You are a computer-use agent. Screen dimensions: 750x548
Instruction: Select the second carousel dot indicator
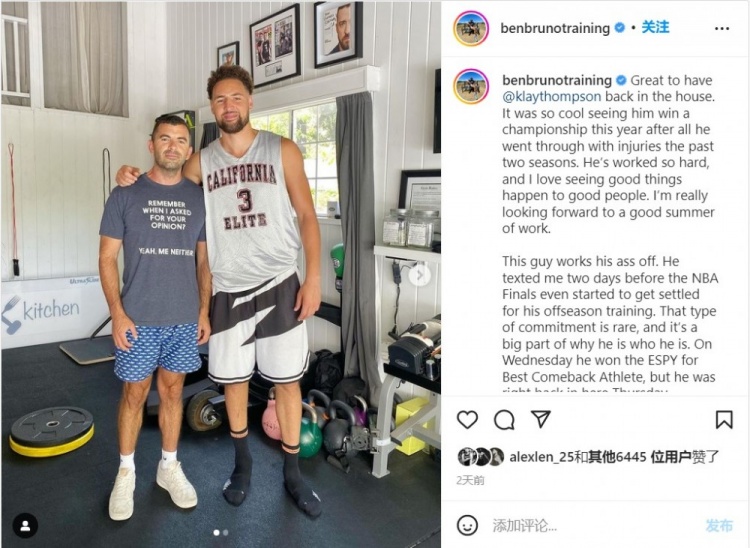tap(226, 532)
